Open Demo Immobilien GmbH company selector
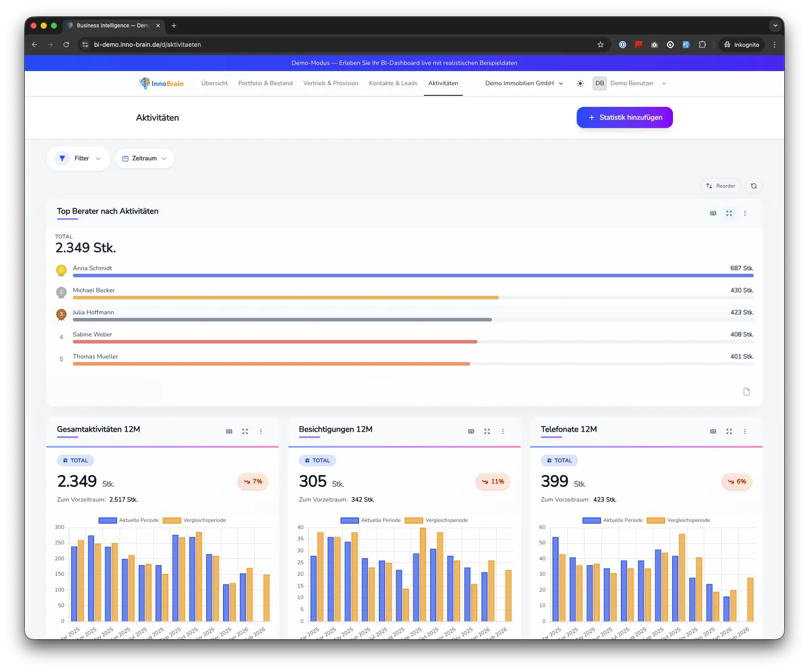This screenshot has height=672, width=809. [524, 83]
